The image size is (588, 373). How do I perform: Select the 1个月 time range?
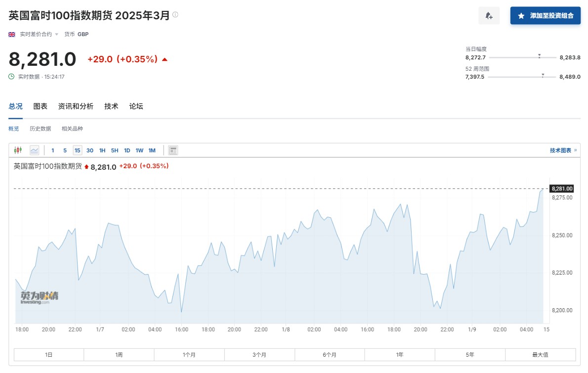click(189, 355)
